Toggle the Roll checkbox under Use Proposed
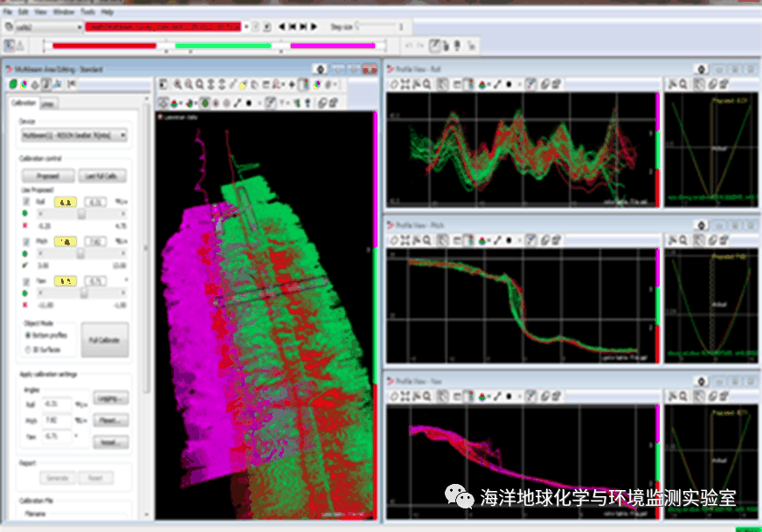Image resolution: width=762 pixels, height=532 pixels. (25, 201)
